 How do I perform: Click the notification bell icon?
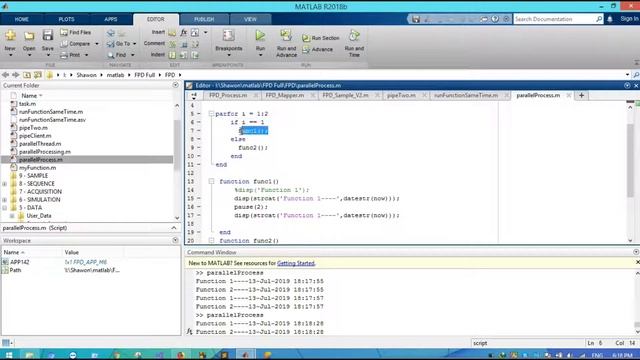tap(610, 19)
